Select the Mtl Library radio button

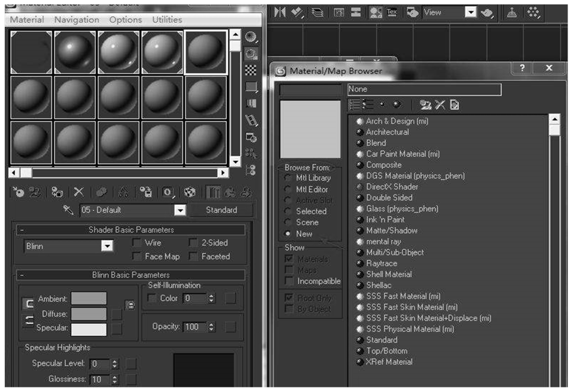(x=288, y=178)
